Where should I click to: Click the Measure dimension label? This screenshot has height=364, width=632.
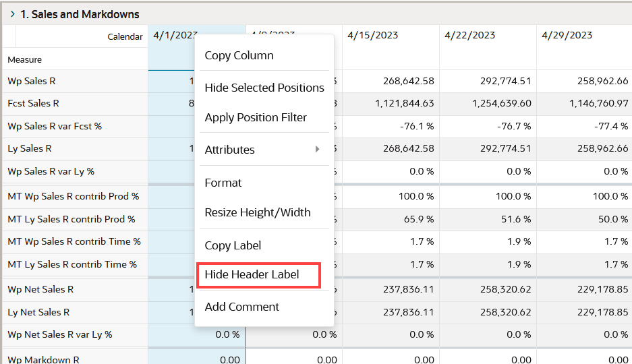pos(24,59)
